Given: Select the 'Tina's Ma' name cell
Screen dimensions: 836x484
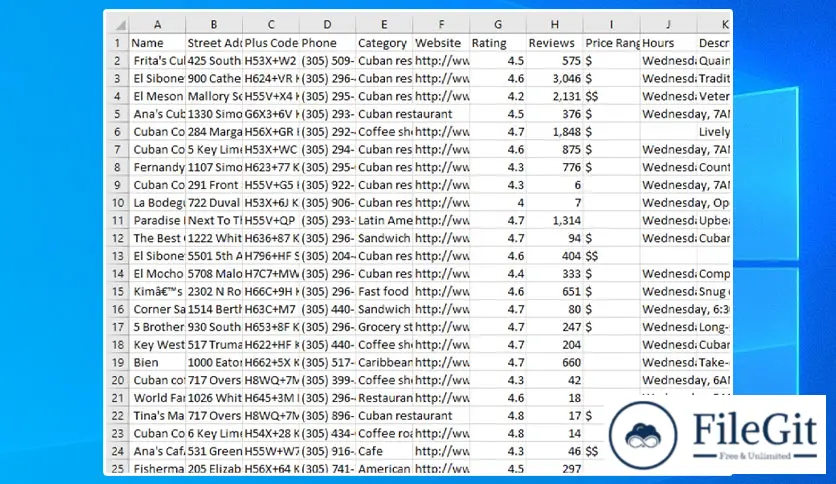Looking at the screenshot, I should (157, 416).
